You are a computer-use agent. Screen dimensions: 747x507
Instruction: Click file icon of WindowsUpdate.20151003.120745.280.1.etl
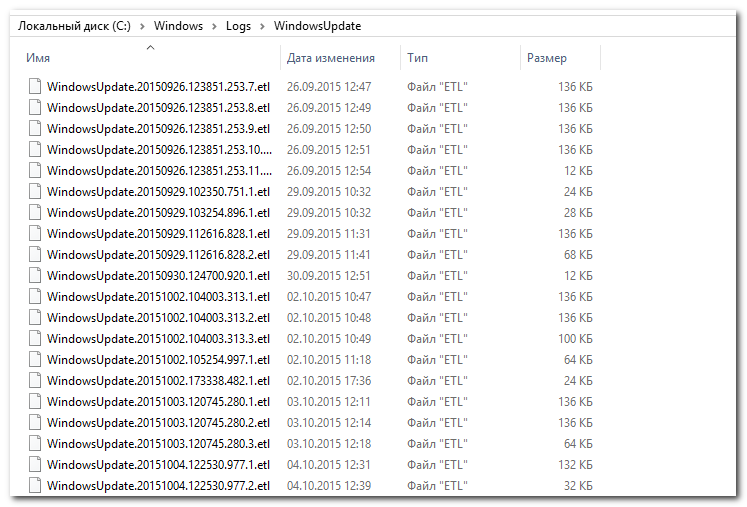tap(35, 401)
